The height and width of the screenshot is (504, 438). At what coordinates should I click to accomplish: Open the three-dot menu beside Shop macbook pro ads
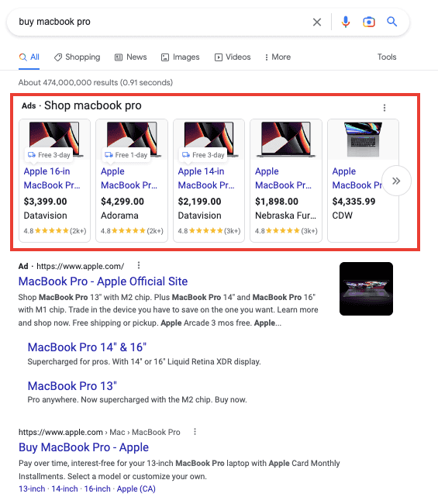[x=385, y=108]
